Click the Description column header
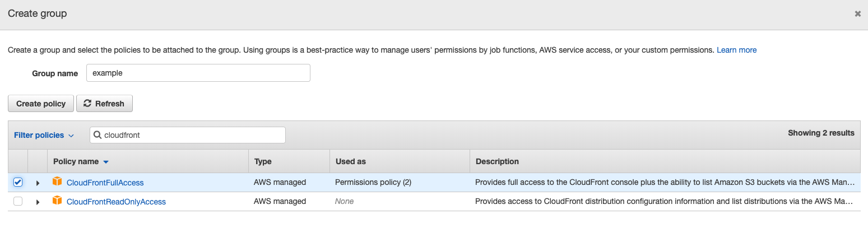Screen dimensions: 868x237 pos(497,161)
